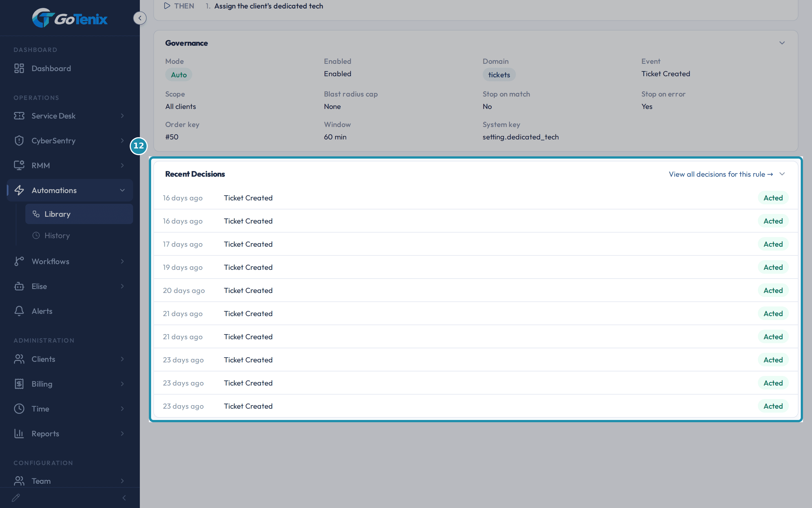Open the Alerts menu item
The width and height of the screenshot is (812, 508).
click(70, 311)
